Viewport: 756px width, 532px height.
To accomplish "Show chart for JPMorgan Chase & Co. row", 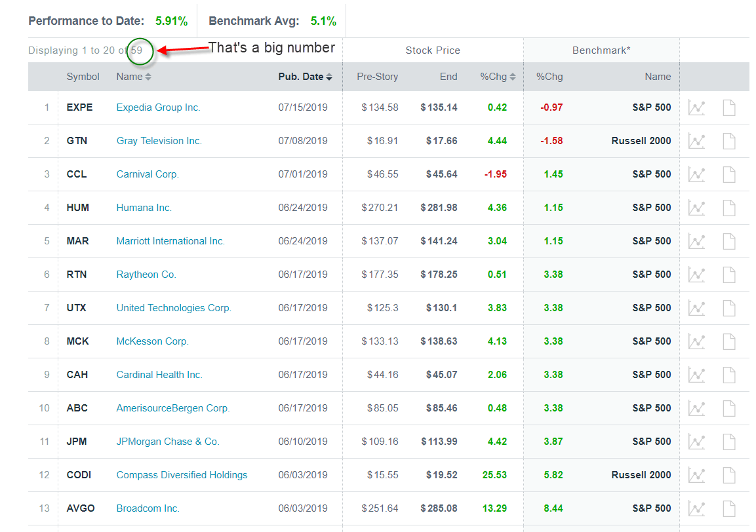I will click(x=696, y=442).
